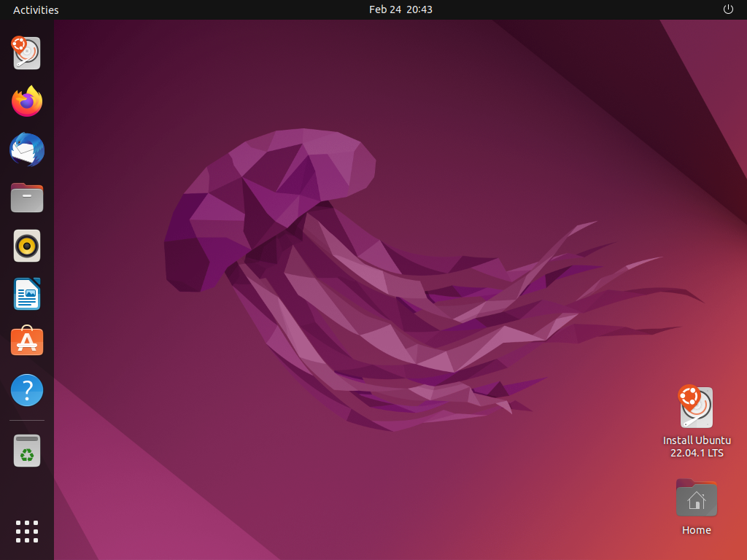
Task: Click the dock separator line above Trash
Action: click(27, 421)
